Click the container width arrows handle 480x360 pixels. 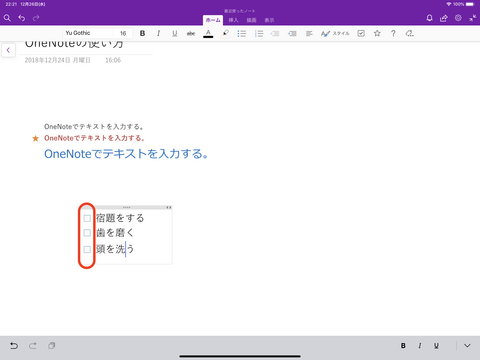tap(169, 207)
